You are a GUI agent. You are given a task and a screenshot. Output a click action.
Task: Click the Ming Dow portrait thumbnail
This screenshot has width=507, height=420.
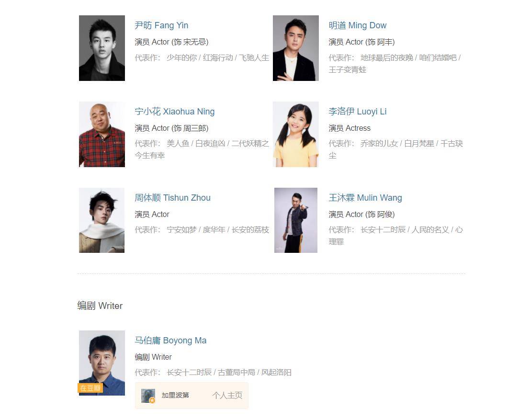(295, 48)
